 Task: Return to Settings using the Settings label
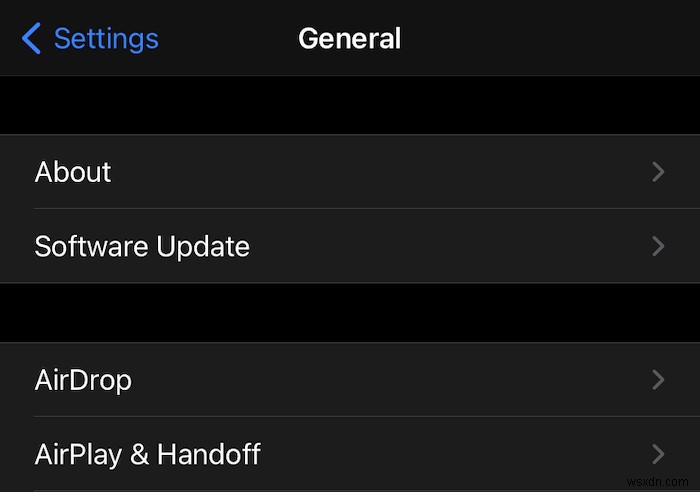point(105,39)
